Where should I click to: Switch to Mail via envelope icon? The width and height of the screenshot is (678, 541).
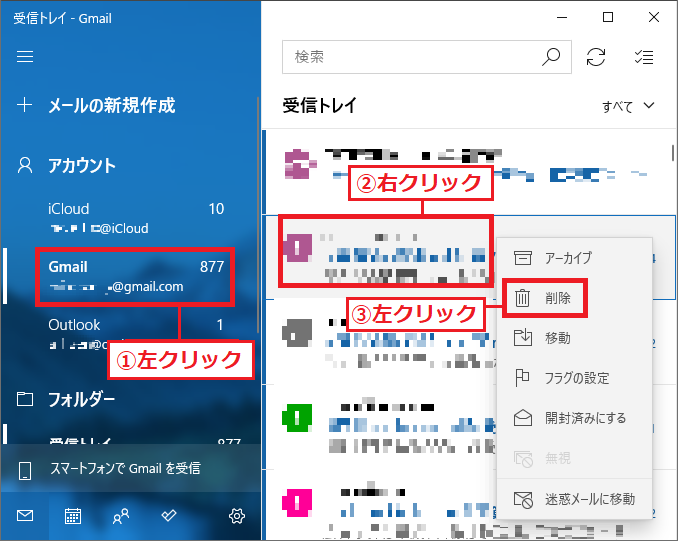(25, 515)
